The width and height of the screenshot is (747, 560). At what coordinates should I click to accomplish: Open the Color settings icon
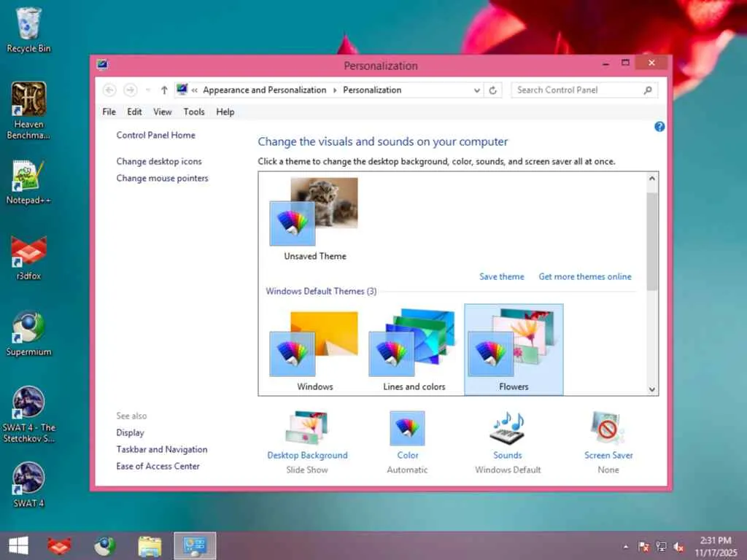click(x=407, y=428)
